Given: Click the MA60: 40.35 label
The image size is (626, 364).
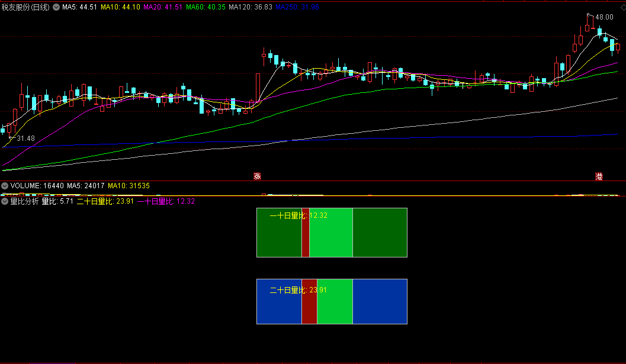Looking at the screenshot, I should (206, 7).
